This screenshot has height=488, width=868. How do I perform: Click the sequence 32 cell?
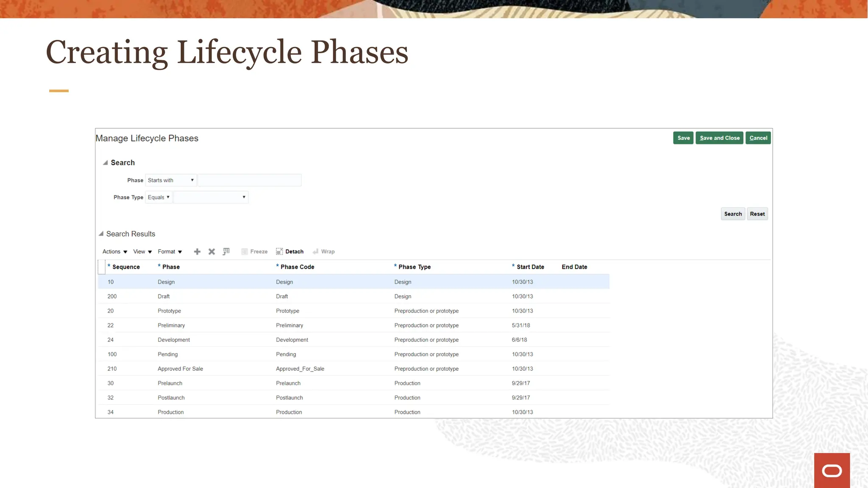[x=111, y=397]
